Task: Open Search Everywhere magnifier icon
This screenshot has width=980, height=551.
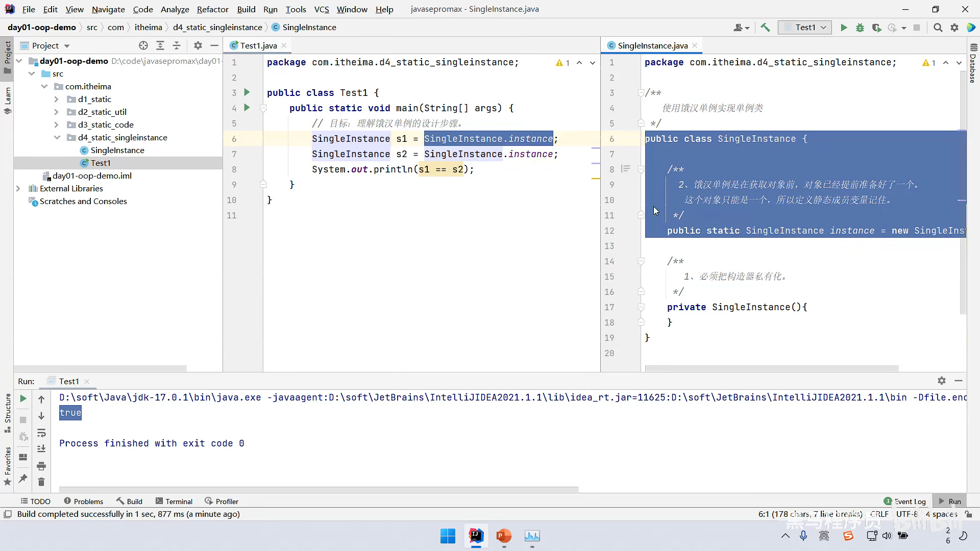Action: coord(938,28)
